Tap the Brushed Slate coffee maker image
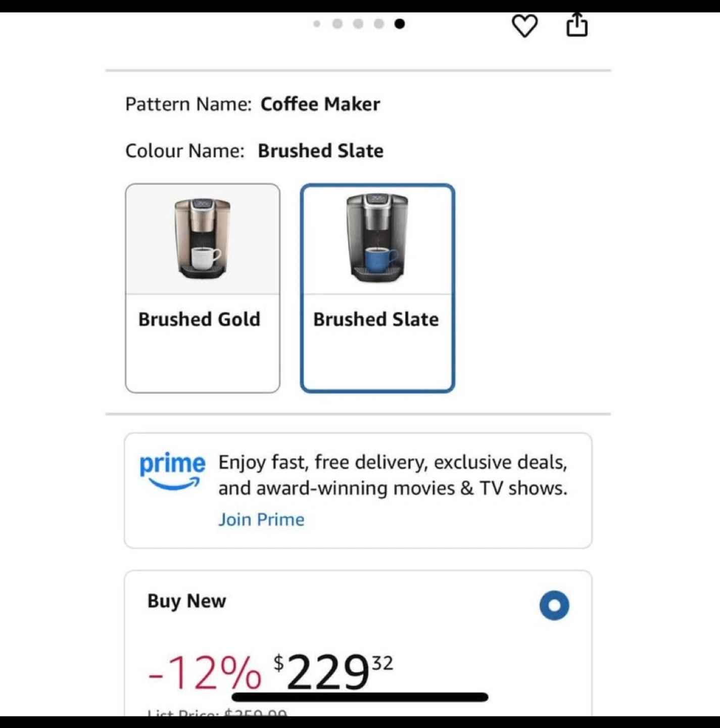Viewport: 720px width, 728px height. [377, 238]
